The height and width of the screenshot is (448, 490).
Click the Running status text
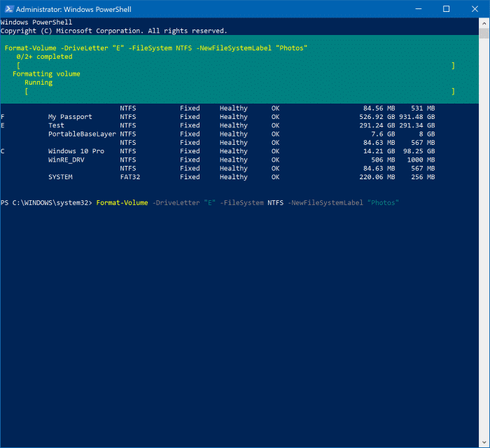pos(38,83)
